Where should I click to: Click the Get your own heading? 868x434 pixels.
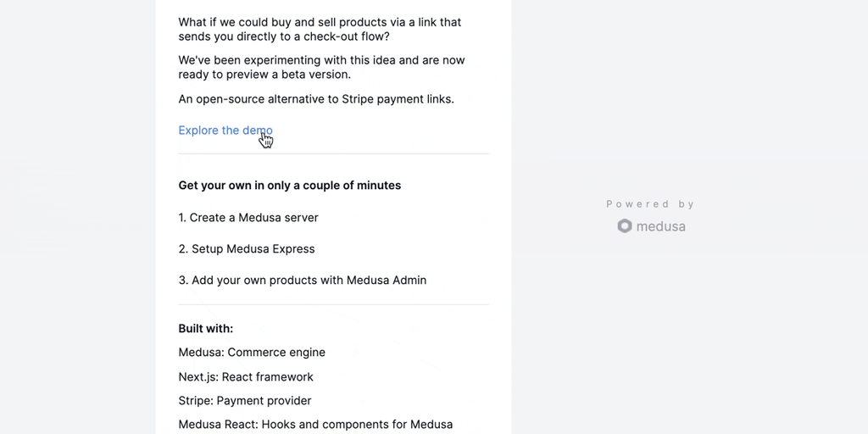tap(289, 186)
